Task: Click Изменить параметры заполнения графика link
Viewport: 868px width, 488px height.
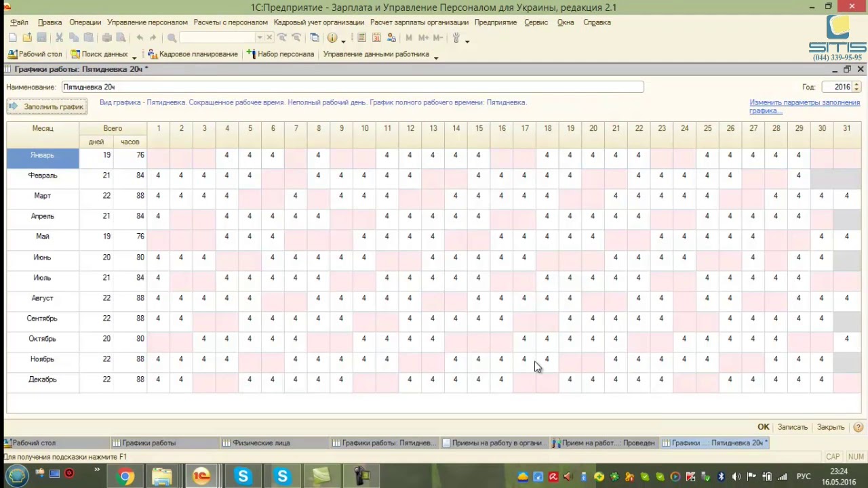Action: pos(804,106)
